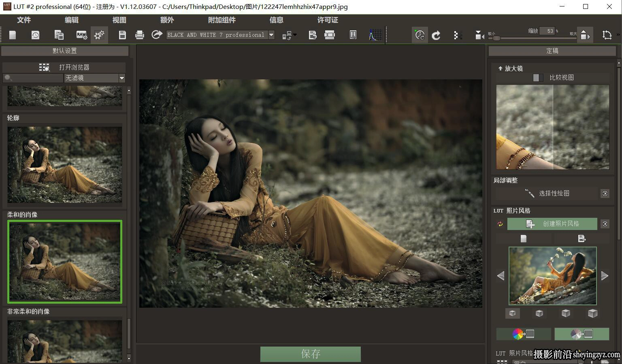Select the 轮廓 preset thumbnail
622x364 pixels.
tap(65, 165)
